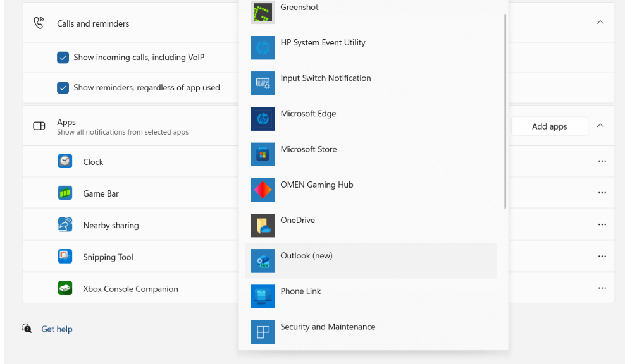The image size is (625, 364).
Task: Choose Phone Link from the list
Action: point(371,296)
